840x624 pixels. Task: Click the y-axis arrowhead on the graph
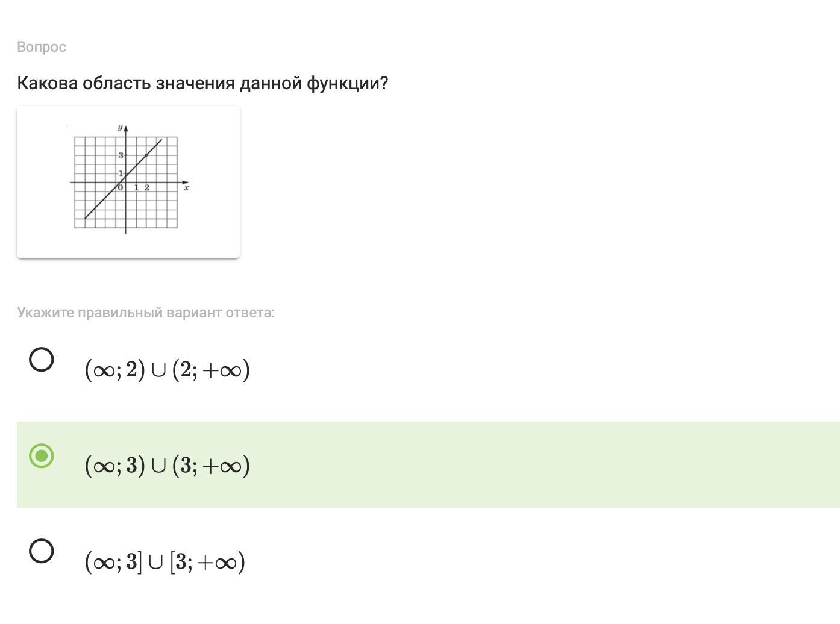tap(125, 128)
